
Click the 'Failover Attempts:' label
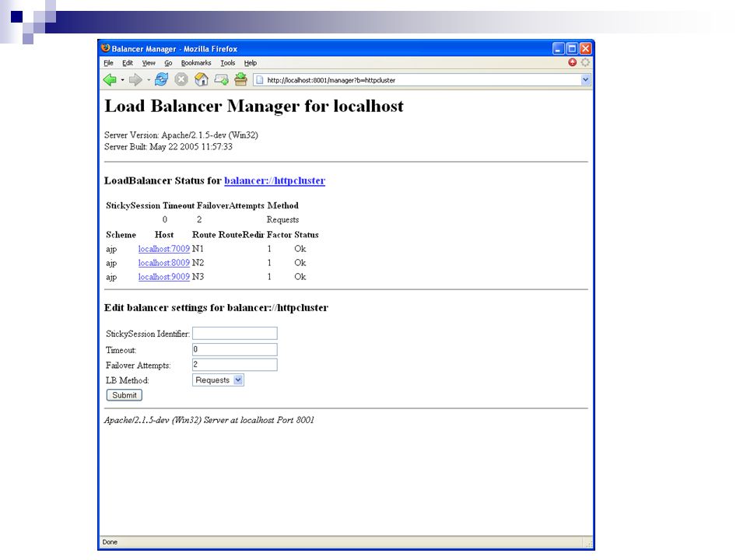tap(139, 366)
